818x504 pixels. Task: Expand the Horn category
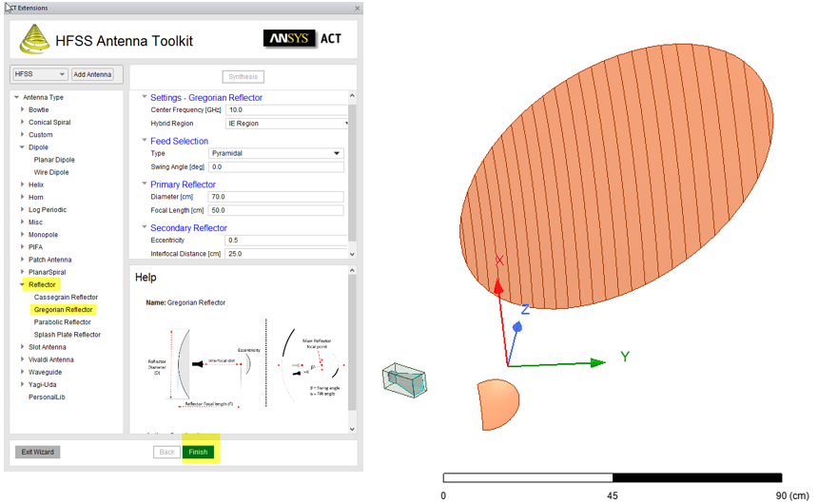(23, 197)
